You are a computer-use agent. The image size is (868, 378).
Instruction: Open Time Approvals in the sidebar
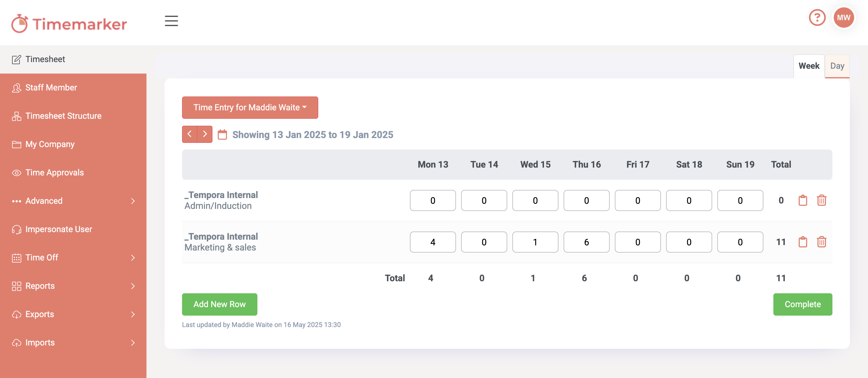click(x=73, y=172)
